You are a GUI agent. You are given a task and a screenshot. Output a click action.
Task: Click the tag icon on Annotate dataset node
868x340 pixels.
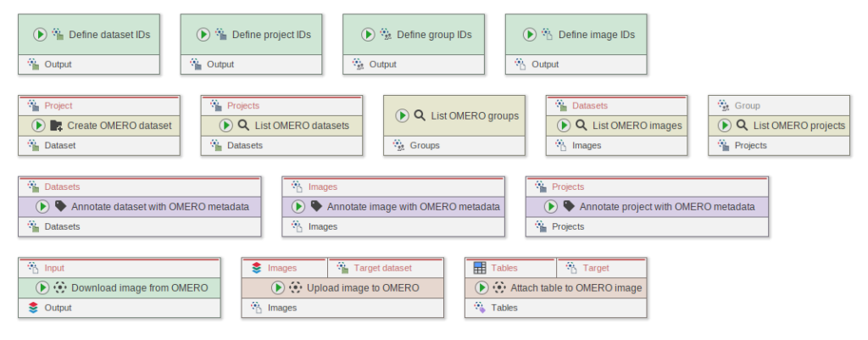tap(60, 206)
